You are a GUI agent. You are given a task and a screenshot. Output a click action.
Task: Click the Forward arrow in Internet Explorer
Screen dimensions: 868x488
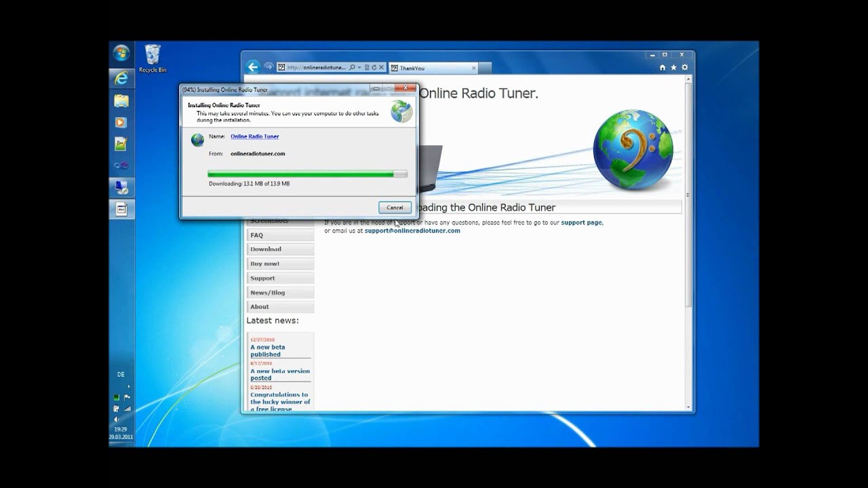269,67
